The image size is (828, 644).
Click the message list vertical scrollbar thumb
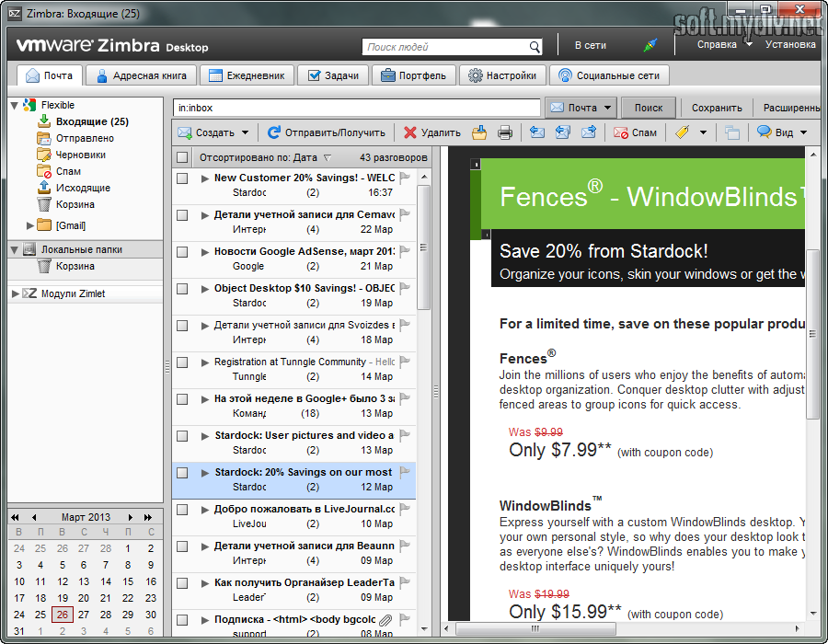423,247
